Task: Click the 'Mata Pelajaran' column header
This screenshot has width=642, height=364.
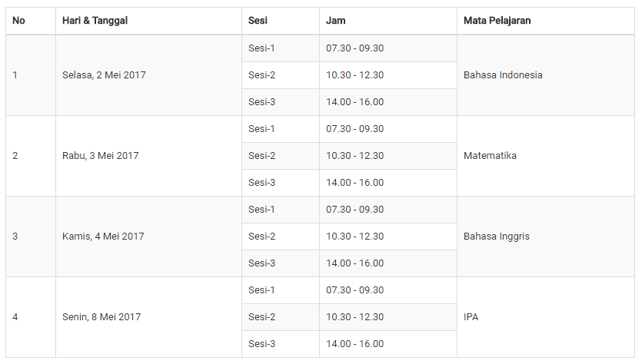Action: point(546,21)
